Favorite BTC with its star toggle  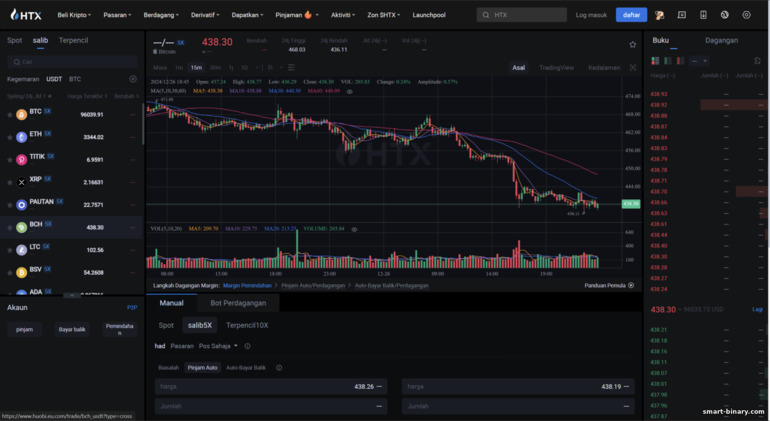click(9, 115)
